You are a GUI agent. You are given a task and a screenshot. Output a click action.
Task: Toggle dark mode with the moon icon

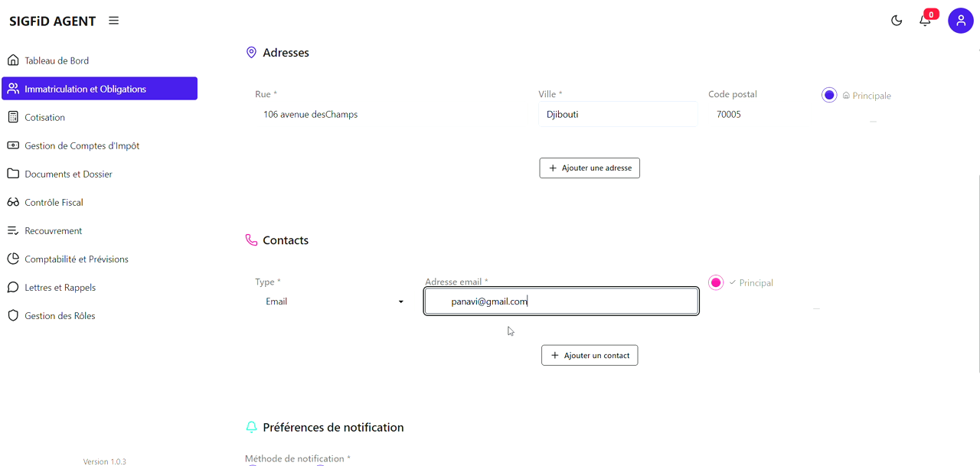pyautogui.click(x=896, y=21)
